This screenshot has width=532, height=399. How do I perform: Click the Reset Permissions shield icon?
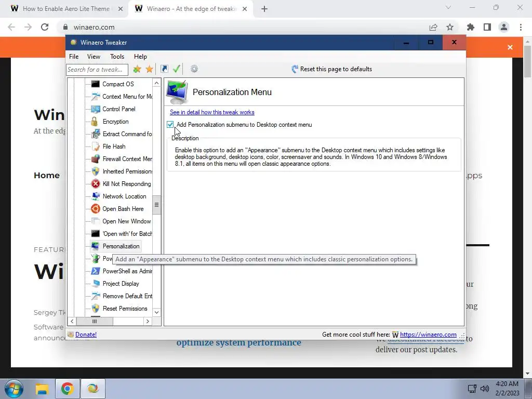(x=96, y=309)
